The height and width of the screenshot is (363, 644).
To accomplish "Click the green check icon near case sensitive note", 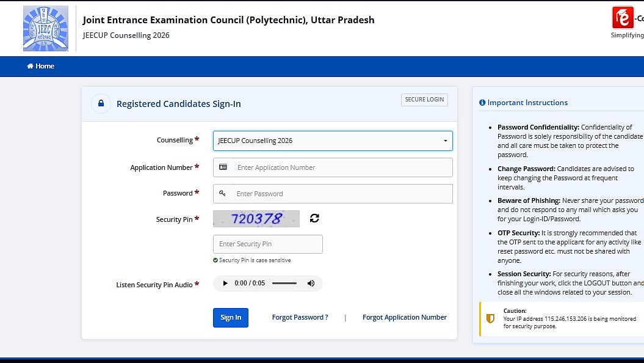I will (x=215, y=260).
